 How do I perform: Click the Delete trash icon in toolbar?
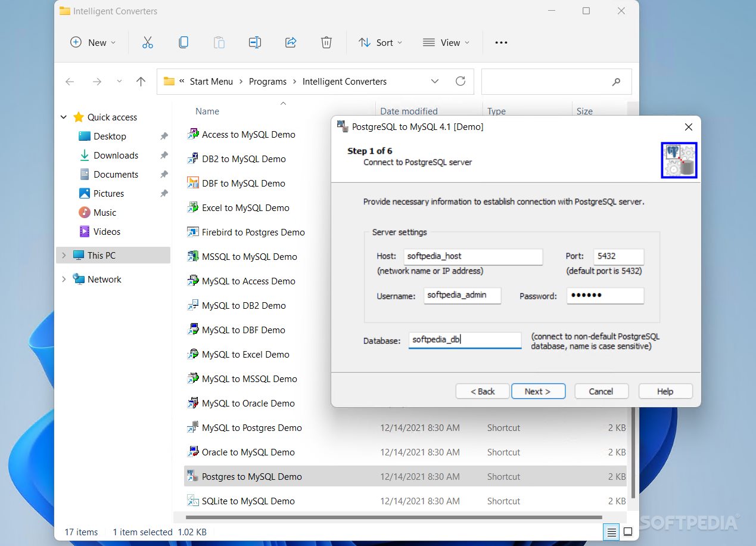[x=326, y=42]
